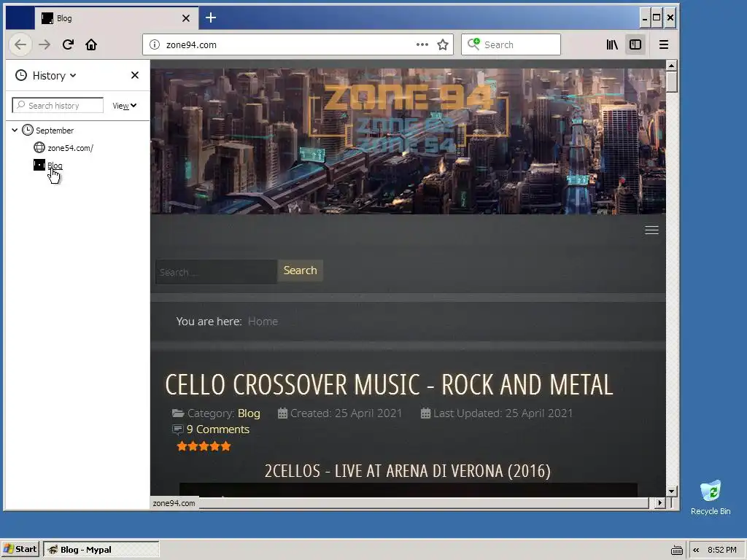747x560 pixels.
Task: Close the History sidebar
Action: 135,75
